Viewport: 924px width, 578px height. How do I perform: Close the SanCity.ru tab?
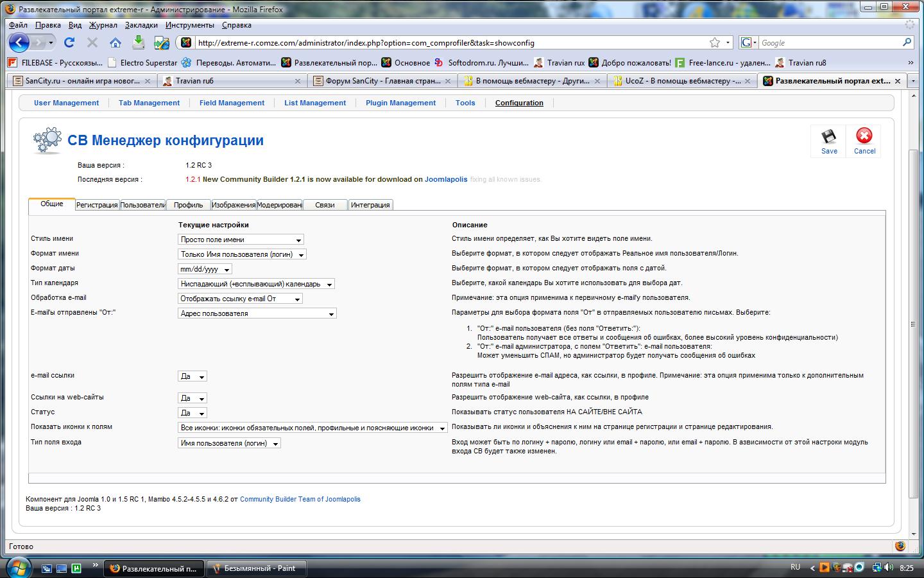(148, 81)
